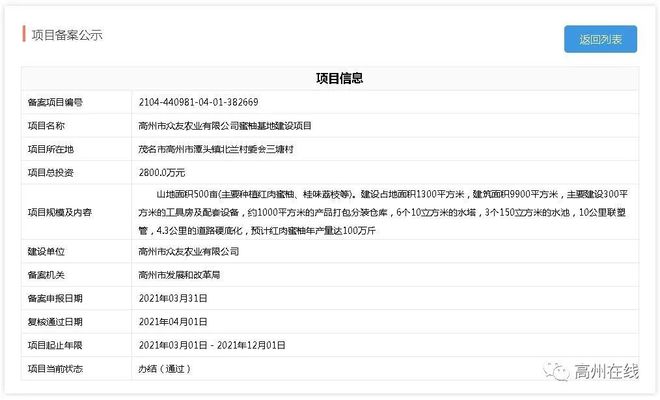Click the 建设单位 label cell
The height and width of the screenshot is (400, 660).
(x=77, y=252)
